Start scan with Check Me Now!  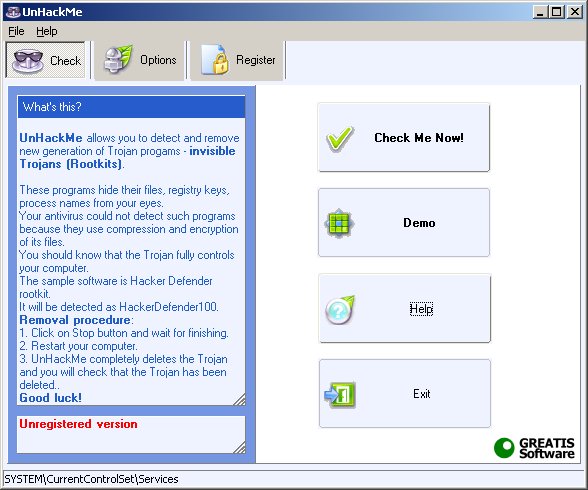(404, 138)
